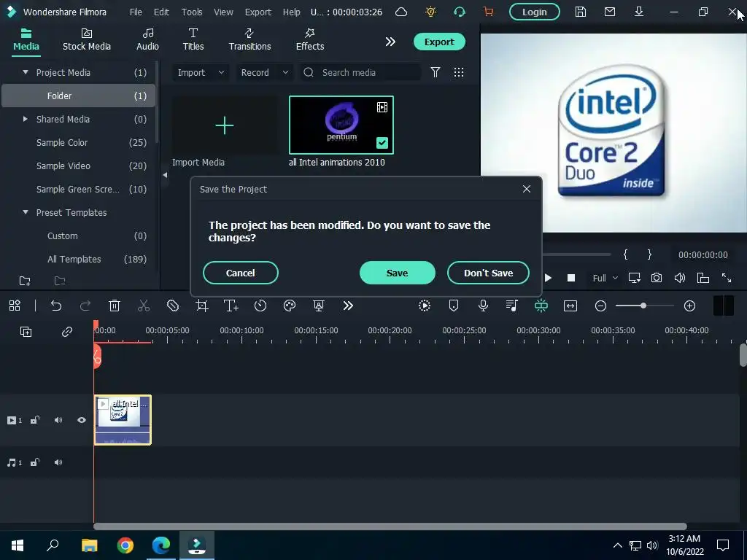747x560 pixels.
Task: Close the Save the Project dialog
Action: (527, 189)
